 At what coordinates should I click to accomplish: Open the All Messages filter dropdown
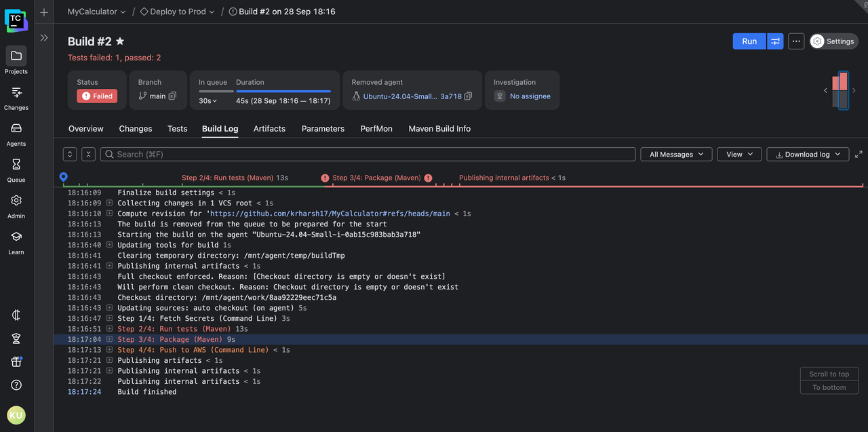click(x=676, y=155)
